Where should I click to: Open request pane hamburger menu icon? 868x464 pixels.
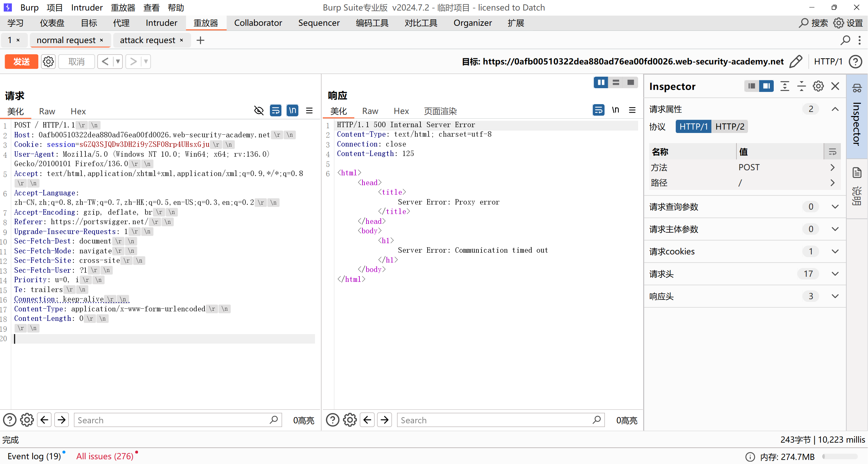pos(309,111)
